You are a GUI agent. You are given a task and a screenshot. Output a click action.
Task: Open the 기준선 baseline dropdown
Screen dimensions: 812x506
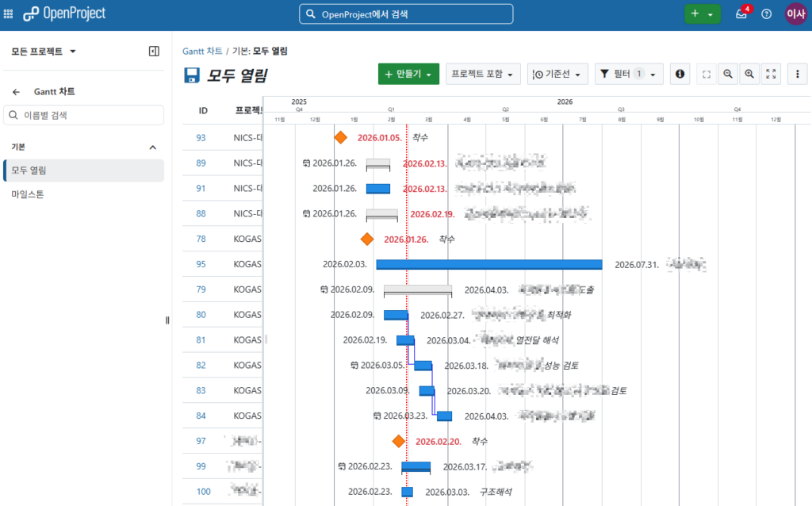point(557,74)
